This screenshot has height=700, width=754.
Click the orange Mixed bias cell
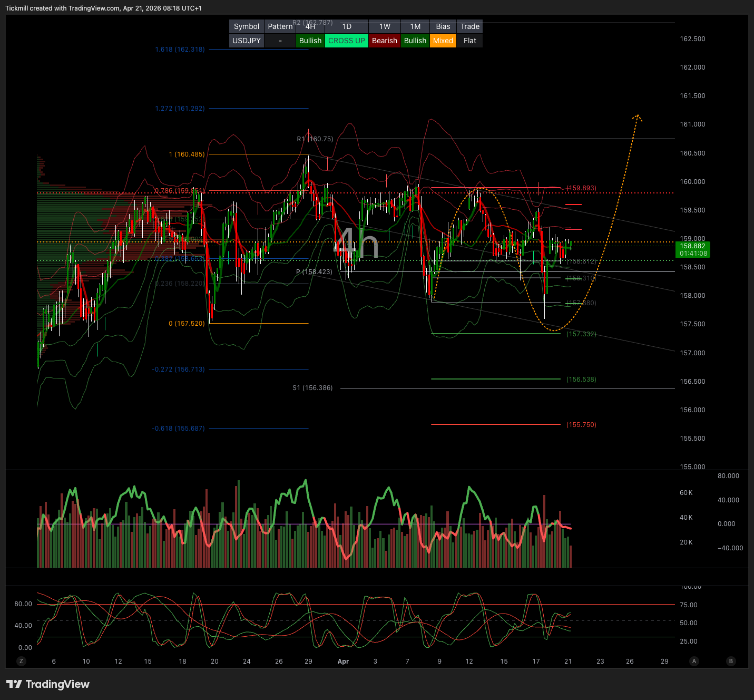pyautogui.click(x=443, y=41)
